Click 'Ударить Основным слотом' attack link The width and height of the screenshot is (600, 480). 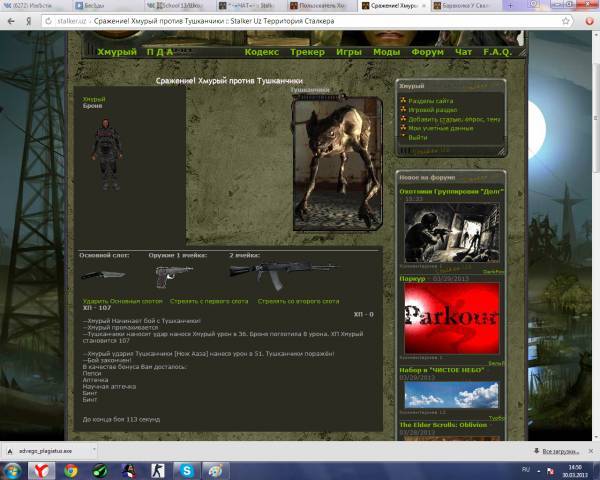[x=122, y=301]
